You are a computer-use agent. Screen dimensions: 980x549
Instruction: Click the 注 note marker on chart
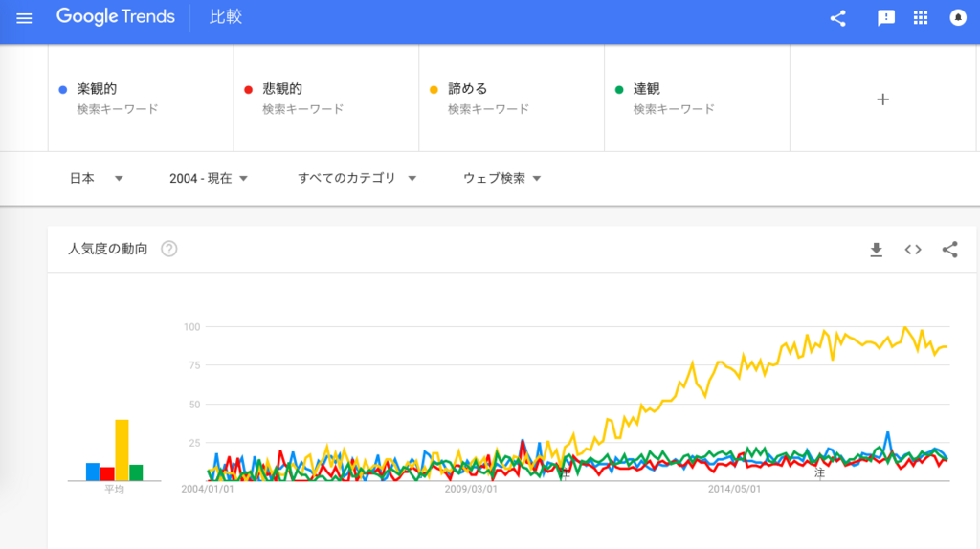(x=819, y=473)
